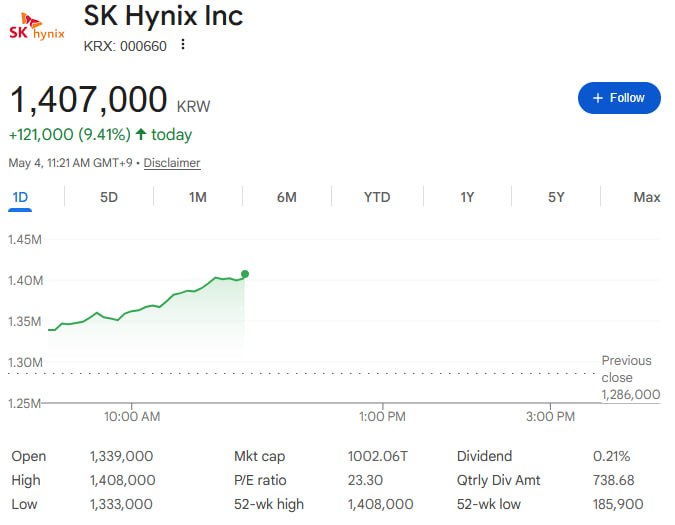The image size is (675, 525).
Task: Switch to the 1Y time range tab
Action: (467, 198)
